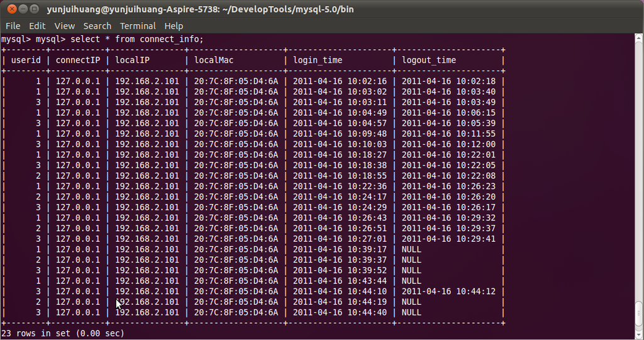Click logout time '2011-04-16 10:03:40'
Viewport: 644px width, 340px height.
[x=448, y=92]
